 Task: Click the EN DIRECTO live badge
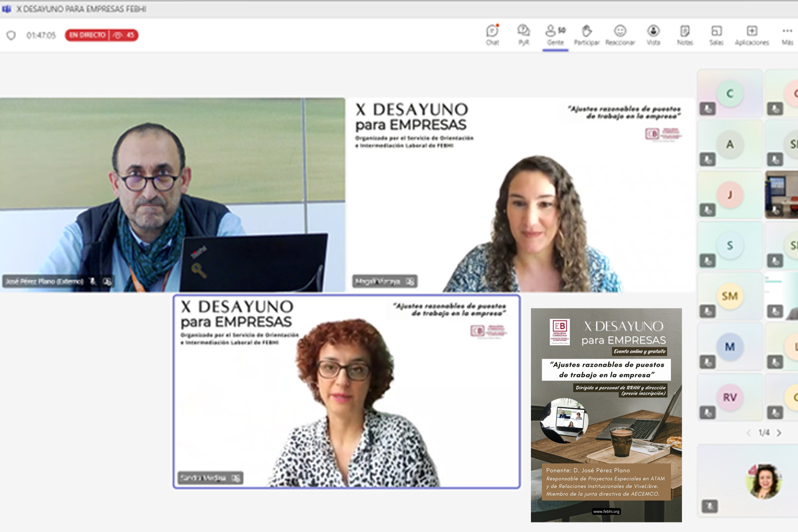pos(86,35)
